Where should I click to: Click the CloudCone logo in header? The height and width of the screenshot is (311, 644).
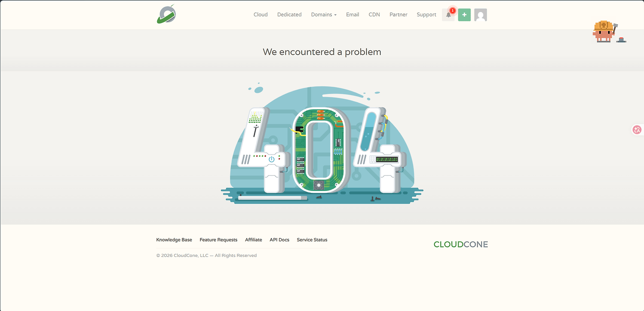click(166, 14)
